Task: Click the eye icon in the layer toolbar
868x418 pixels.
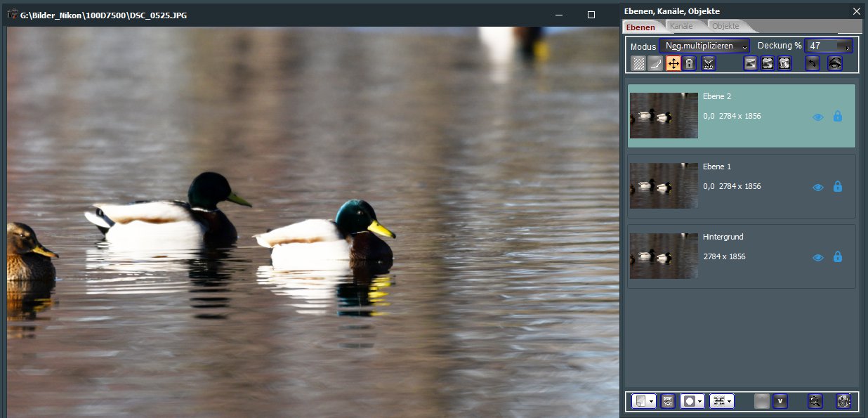Action: click(x=835, y=64)
